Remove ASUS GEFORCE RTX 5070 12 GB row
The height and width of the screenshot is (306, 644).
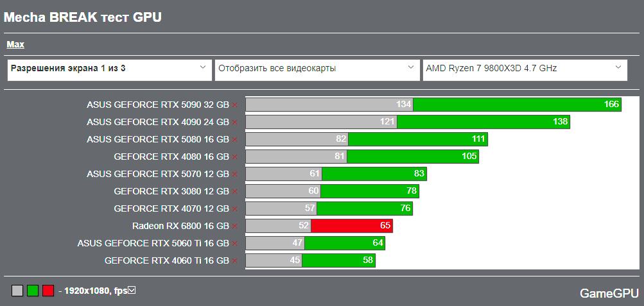[x=234, y=174]
